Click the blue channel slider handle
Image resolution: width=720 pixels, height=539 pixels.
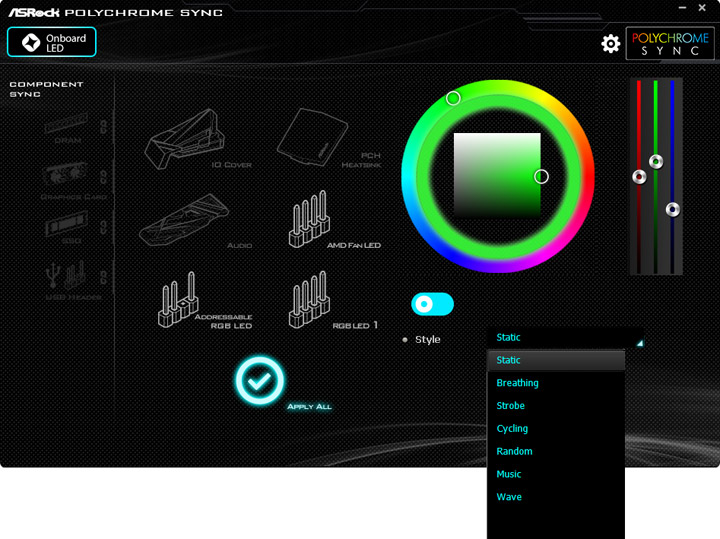click(673, 209)
